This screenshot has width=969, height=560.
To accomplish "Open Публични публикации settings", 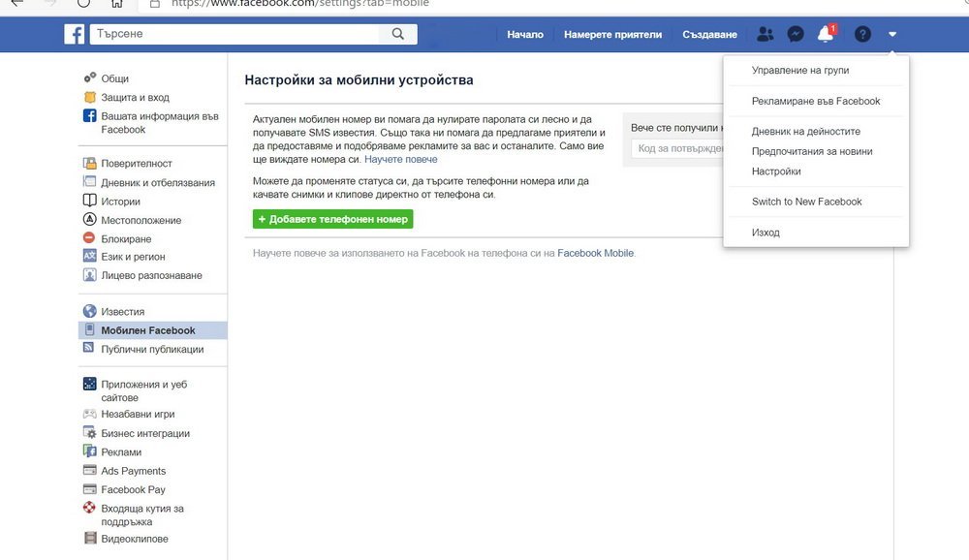I will pos(153,349).
